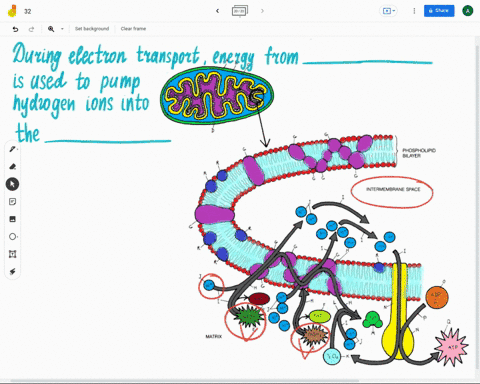Click Set background

[92, 29]
